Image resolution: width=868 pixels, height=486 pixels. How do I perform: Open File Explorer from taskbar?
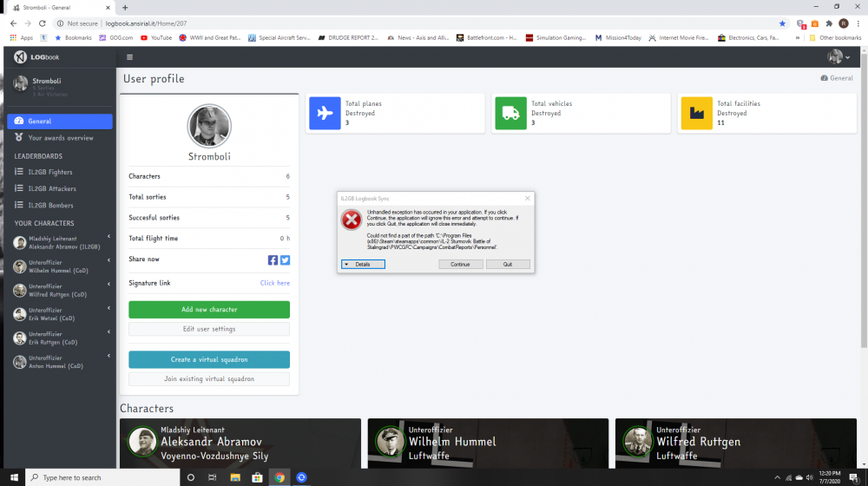(235, 477)
